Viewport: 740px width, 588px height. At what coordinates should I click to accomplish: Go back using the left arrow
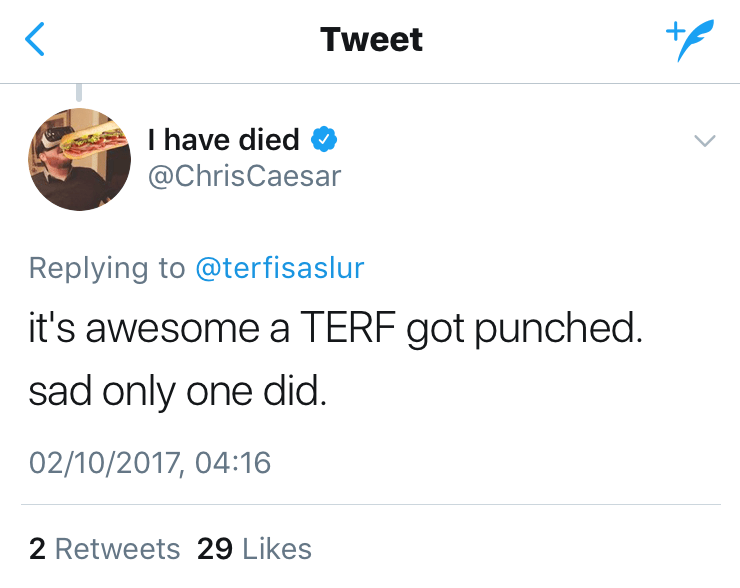35,40
